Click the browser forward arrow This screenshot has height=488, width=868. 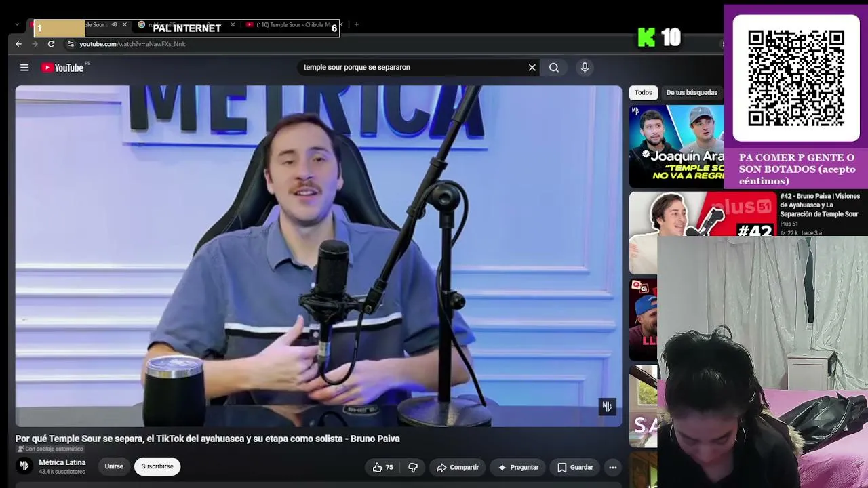point(35,44)
